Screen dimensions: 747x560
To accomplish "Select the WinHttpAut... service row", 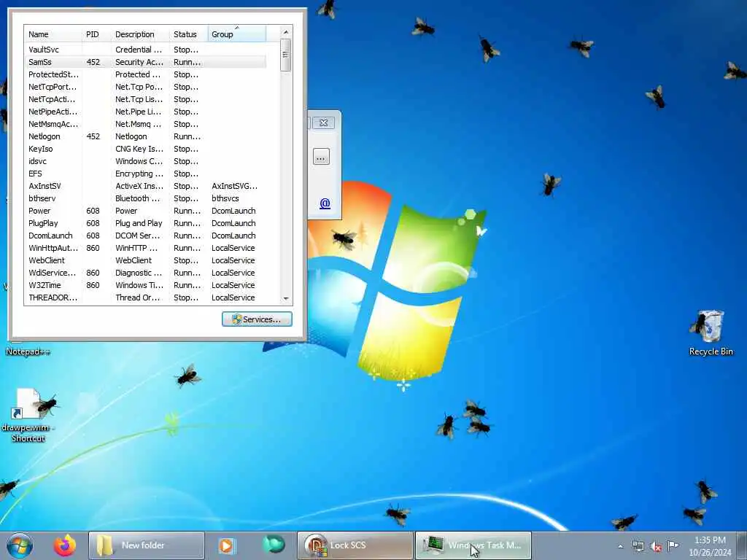I will [145, 248].
